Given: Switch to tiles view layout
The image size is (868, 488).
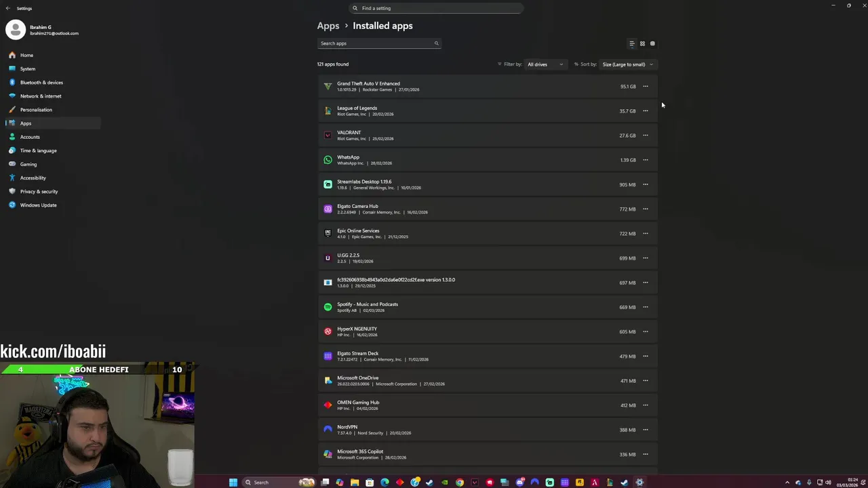Looking at the screenshot, I should (x=652, y=43).
